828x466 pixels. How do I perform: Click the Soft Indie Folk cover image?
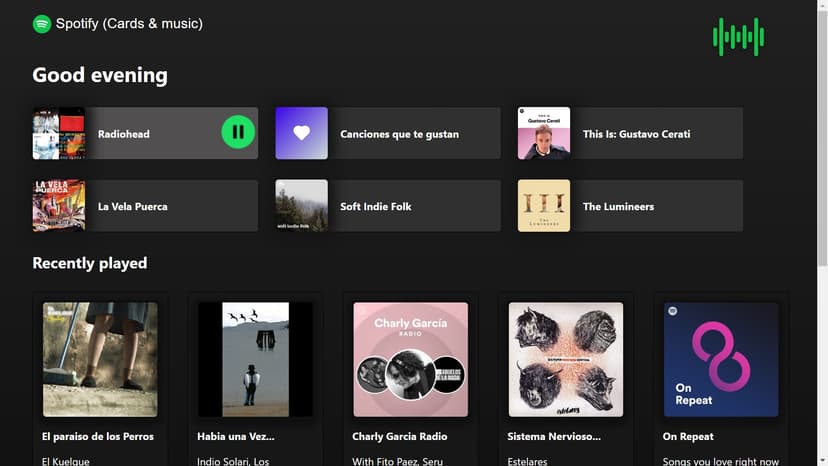click(302, 206)
